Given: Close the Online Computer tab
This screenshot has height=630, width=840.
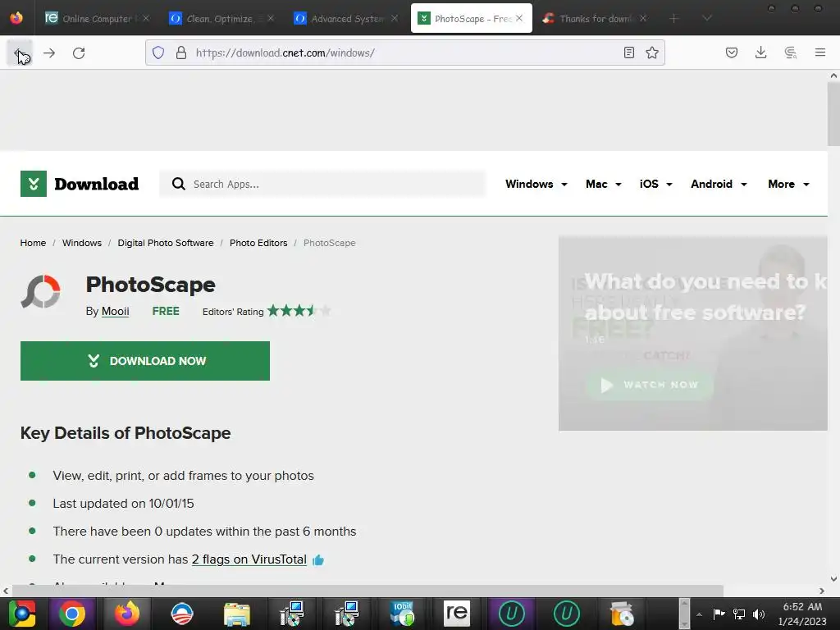Looking at the screenshot, I should click(146, 18).
